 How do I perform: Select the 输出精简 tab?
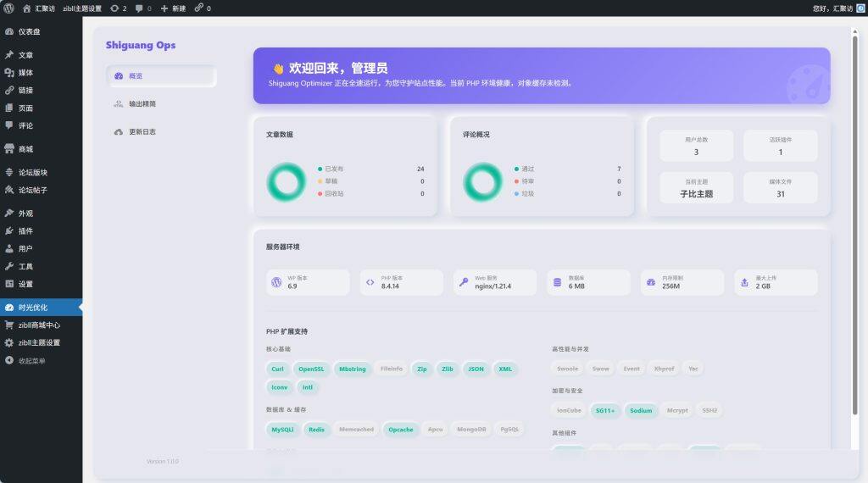click(x=161, y=103)
